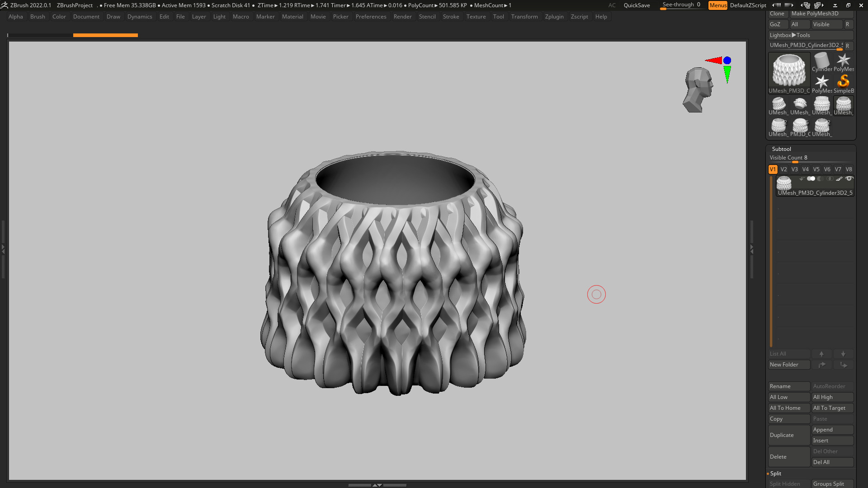Click Make PolyMesh3D button
868x488 pixels.
coord(821,14)
